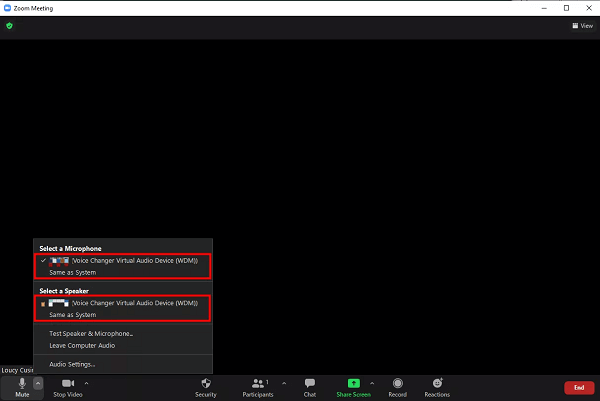
Task: Stop Video using the camera icon
Action: (67, 386)
